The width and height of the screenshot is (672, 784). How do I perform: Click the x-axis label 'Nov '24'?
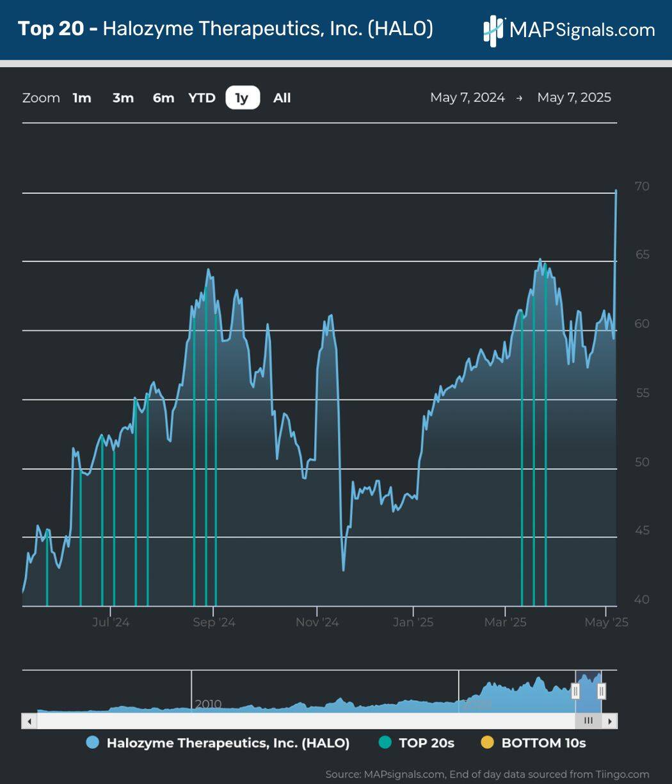[317, 622]
